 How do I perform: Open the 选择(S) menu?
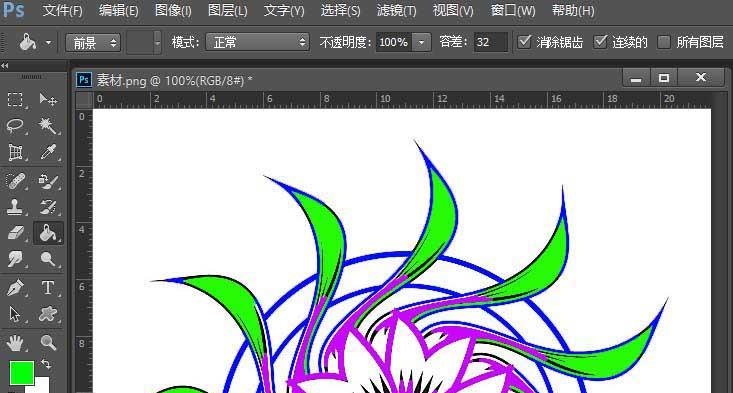[340, 10]
